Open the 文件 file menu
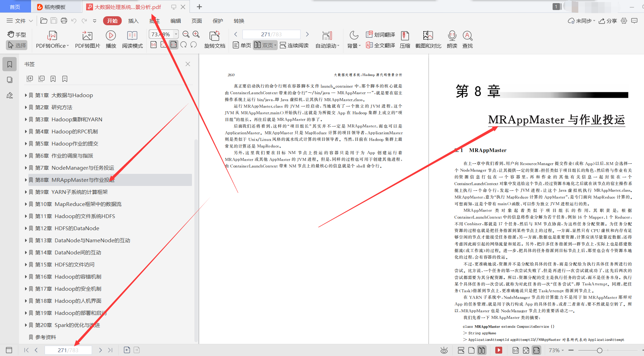Image resolution: width=644 pixels, height=356 pixels. 20,21
